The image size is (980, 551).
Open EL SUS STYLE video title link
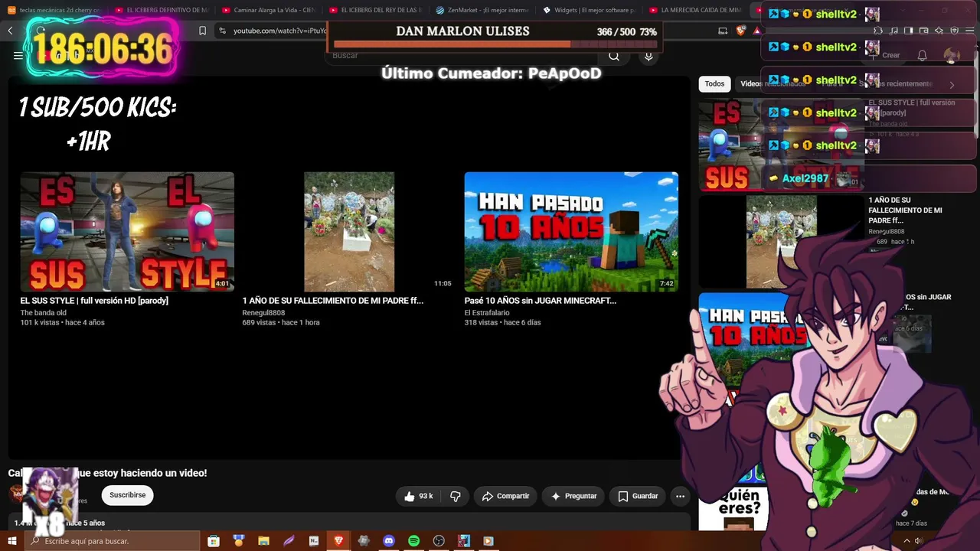coord(94,301)
